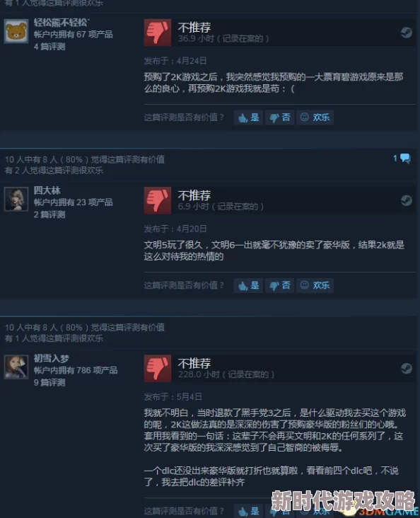Vote 否 on the April 24 review
This screenshot has height=518, width=420.
pyautogui.click(x=280, y=117)
